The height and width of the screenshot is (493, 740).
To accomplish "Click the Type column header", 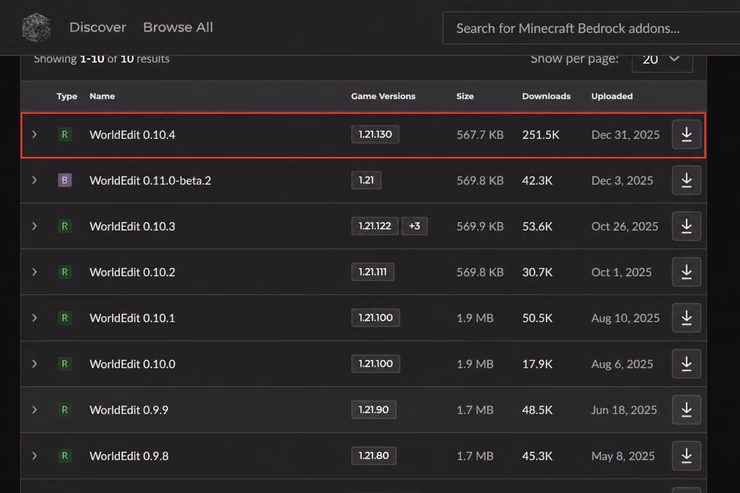I will [67, 96].
